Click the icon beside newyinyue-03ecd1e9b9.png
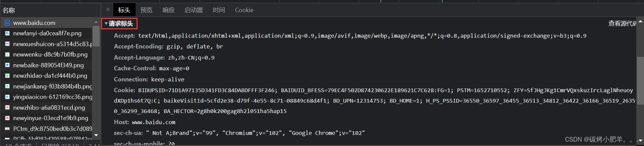The height and width of the screenshot is (146, 644). (7, 118)
